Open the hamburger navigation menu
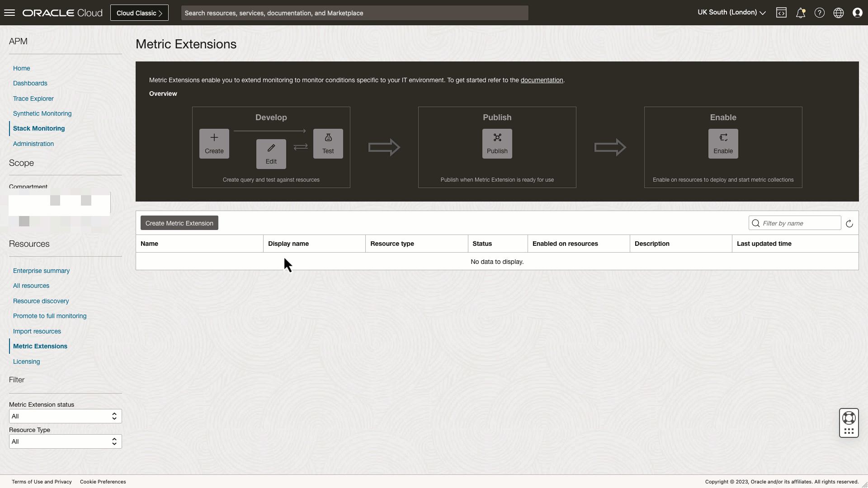868x488 pixels. pos(9,13)
